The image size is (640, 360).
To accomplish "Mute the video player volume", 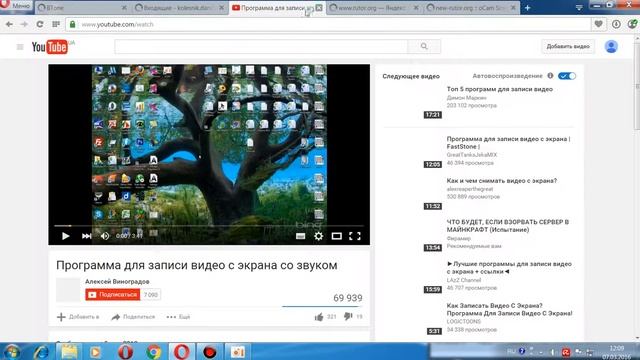I will point(105,236).
